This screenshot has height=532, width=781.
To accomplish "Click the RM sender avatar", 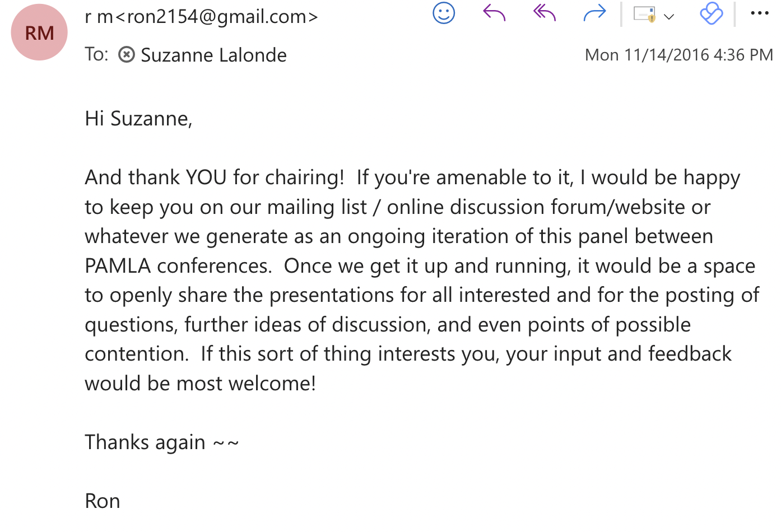I will click(39, 32).
